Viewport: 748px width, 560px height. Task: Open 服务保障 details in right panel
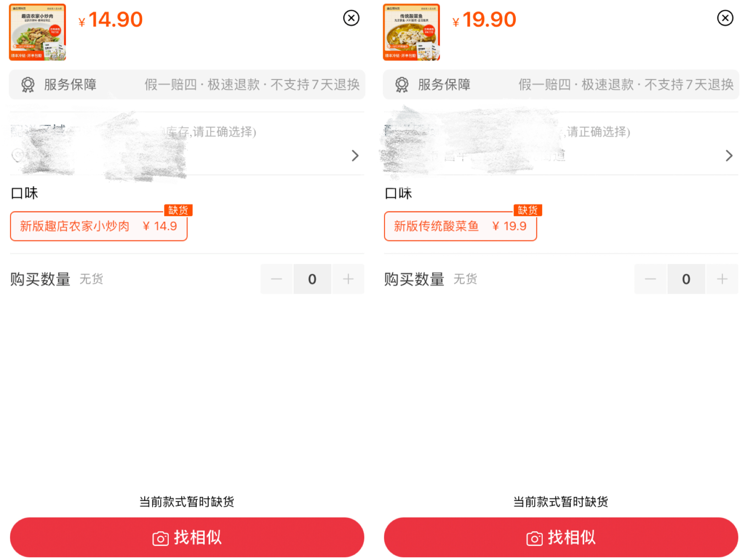(x=561, y=85)
